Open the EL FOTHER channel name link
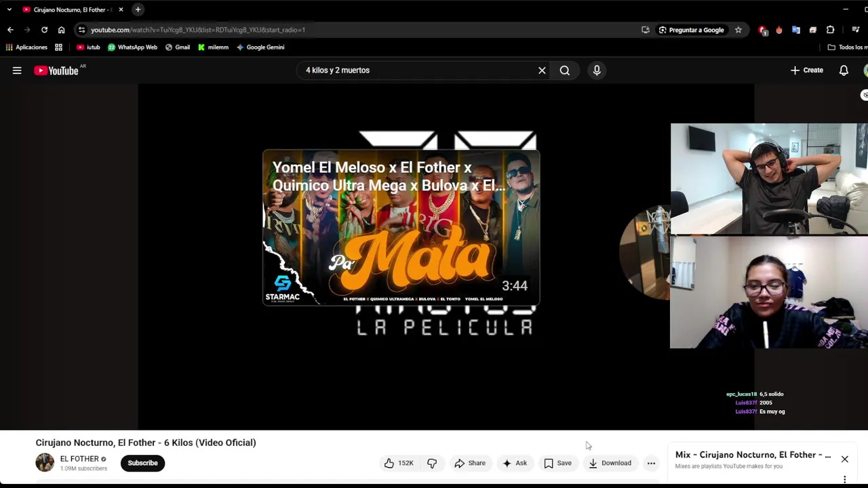The width and height of the screenshot is (868, 488). tap(79, 459)
